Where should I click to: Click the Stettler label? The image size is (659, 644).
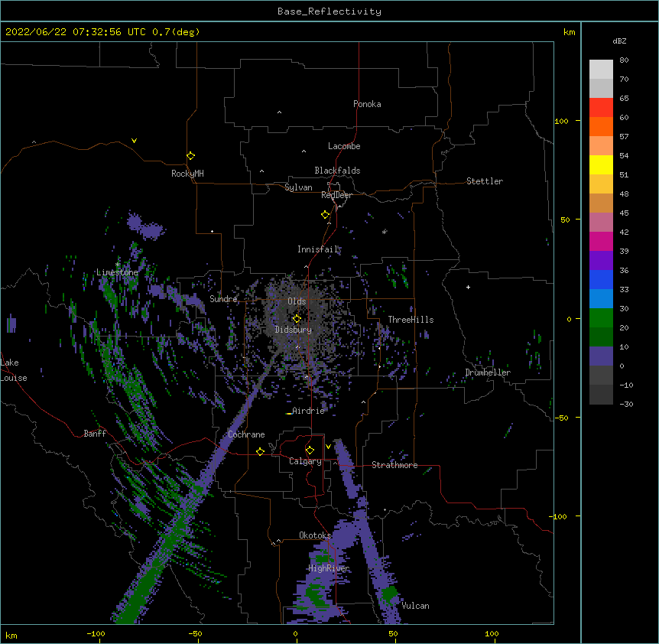point(485,181)
